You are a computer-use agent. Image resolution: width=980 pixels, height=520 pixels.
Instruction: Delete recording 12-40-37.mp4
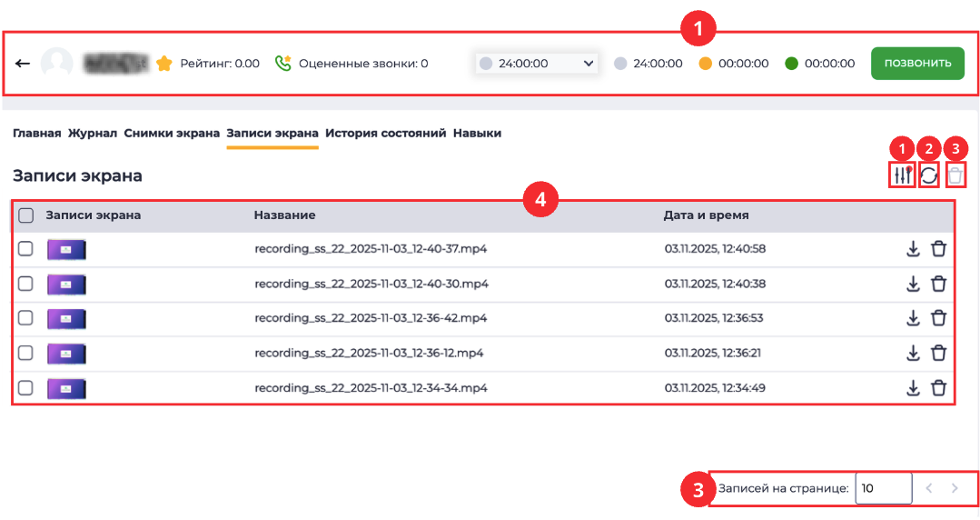point(939,249)
